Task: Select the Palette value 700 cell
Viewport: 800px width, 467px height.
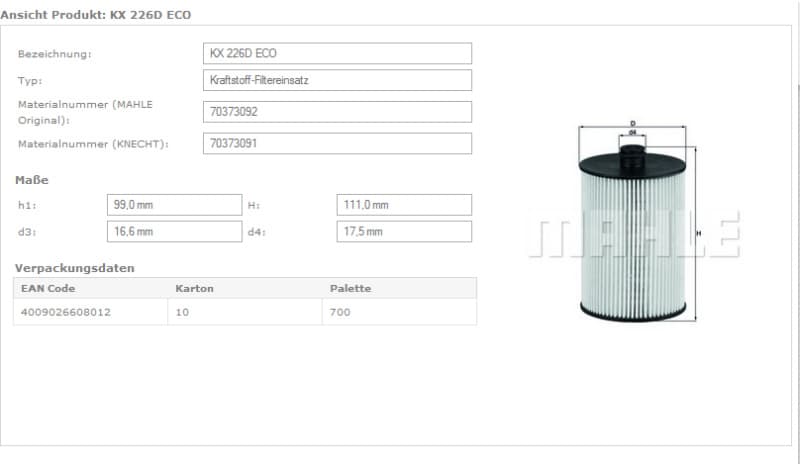Action: [399, 312]
